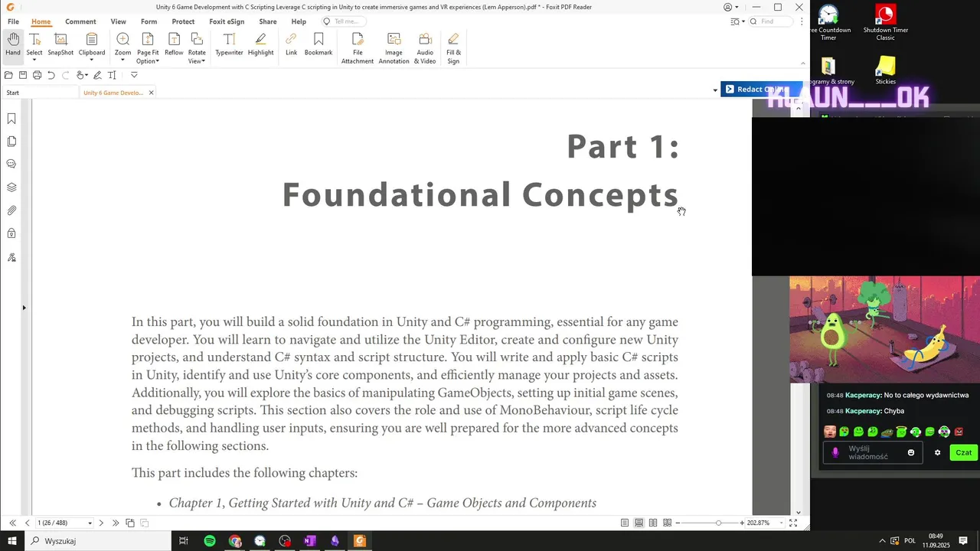
Task: Open Spotify from the taskbar
Action: coord(210,541)
